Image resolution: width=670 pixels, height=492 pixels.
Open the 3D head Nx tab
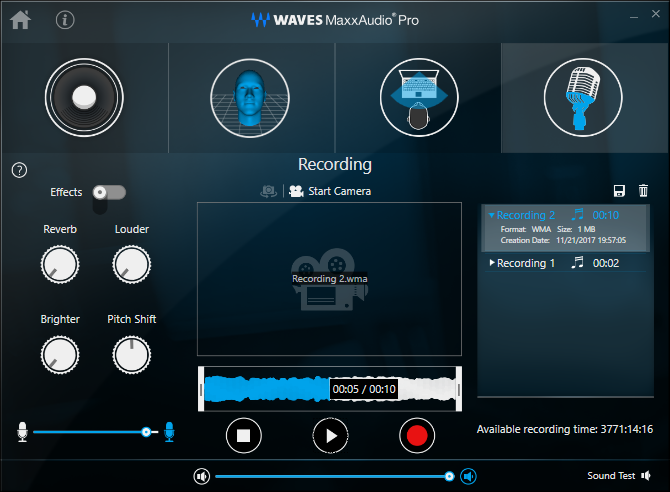click(x=250, y=98)
